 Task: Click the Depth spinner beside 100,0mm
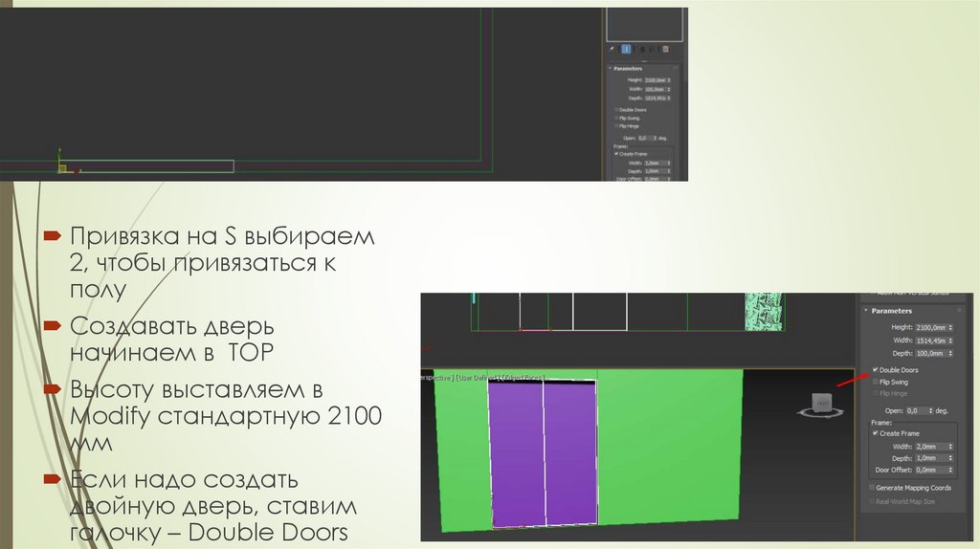(950, 354)
